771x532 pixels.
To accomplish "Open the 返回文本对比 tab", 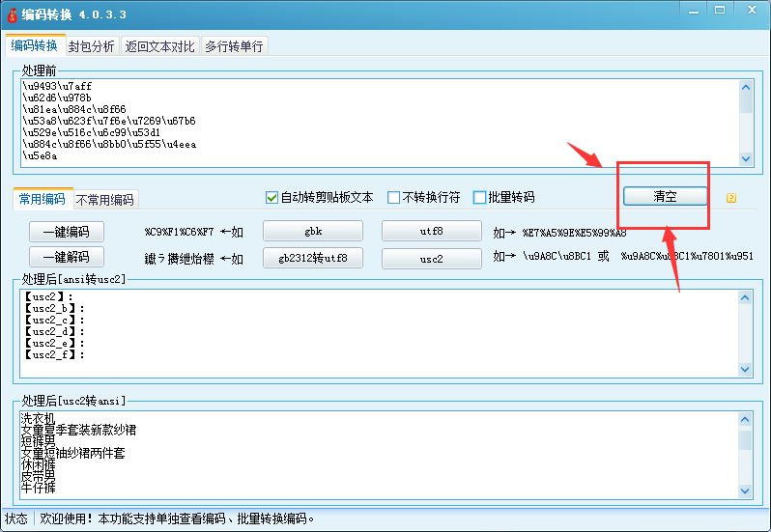I will click(159, 46).
